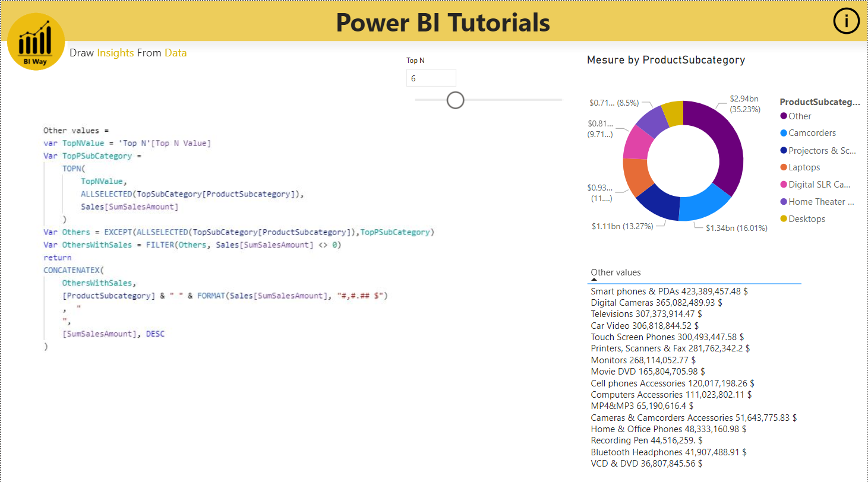The height and width of the screenshot is (482, 868).
Task: Click the TOPN( code line
Action: click(x=74, y=169)
